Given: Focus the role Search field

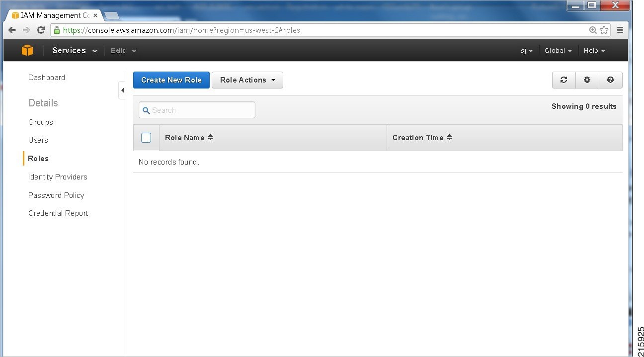Looking at the screenshot, I should tap(197, 110).
